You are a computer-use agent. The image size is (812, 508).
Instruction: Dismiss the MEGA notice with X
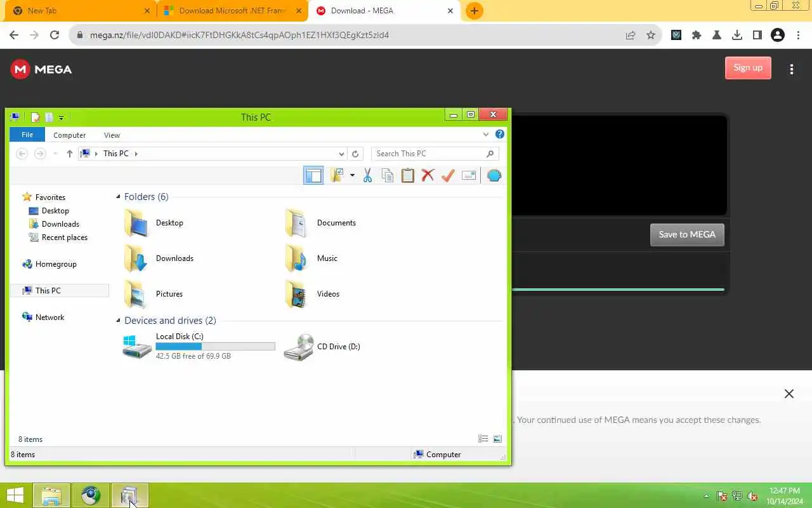[789, 394]
